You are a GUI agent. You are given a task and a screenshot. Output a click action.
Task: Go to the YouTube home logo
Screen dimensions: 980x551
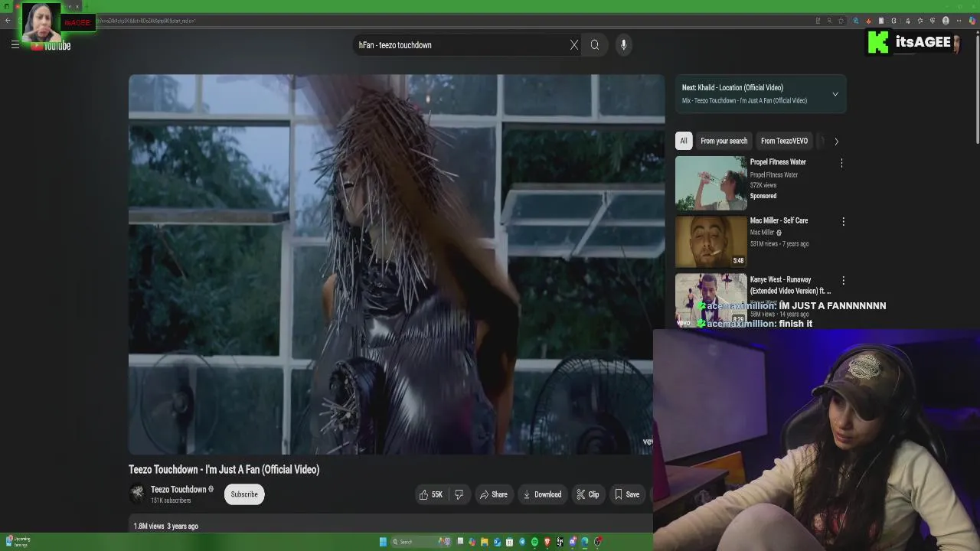click(51, 46)
